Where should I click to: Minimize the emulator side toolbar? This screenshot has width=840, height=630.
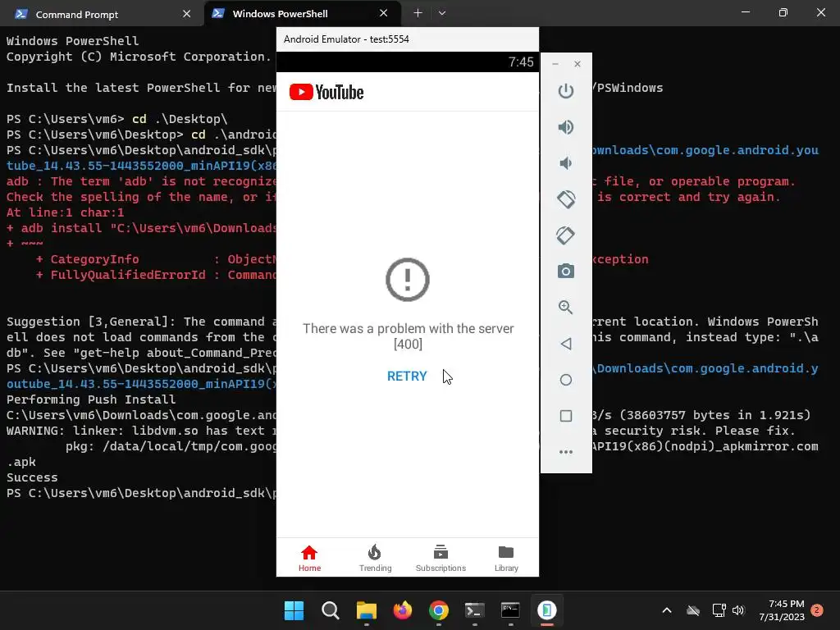tap(555, 64)
